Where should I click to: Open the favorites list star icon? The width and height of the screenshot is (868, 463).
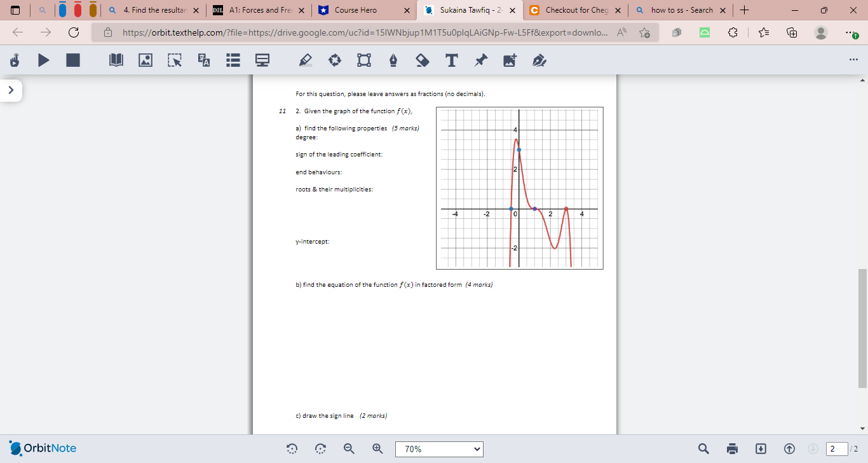tap(763, 32)
